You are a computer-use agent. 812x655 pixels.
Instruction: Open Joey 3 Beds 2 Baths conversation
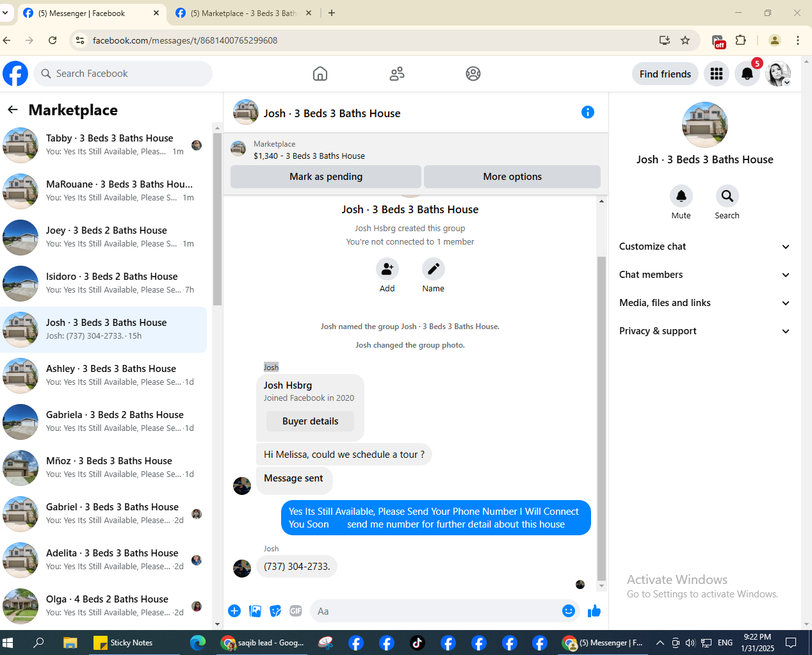pyautogui.click(x=104, y=237)
